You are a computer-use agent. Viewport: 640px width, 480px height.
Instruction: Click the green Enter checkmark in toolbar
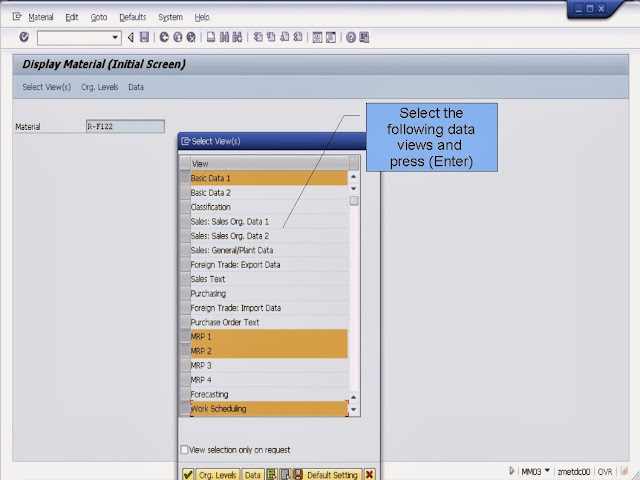[24, 37]
